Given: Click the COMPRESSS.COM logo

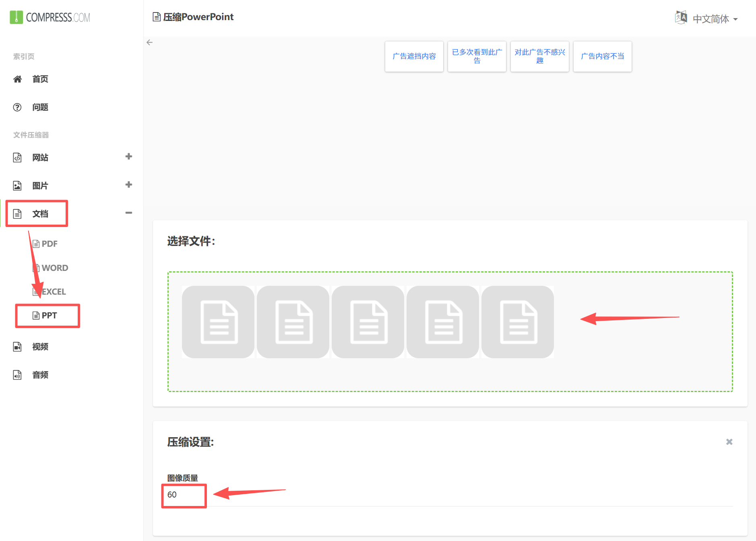Looking at the screenshot, I should point(49,17).
